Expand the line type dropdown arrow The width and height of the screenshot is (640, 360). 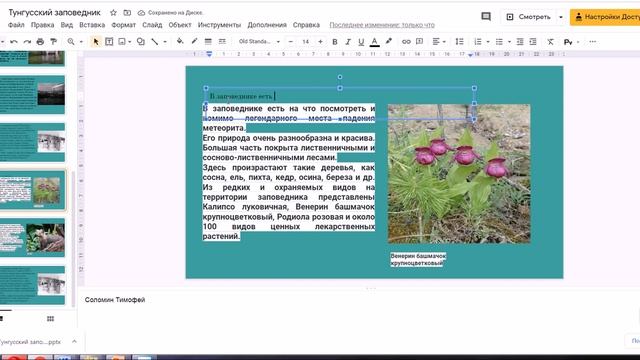(165, 42)
